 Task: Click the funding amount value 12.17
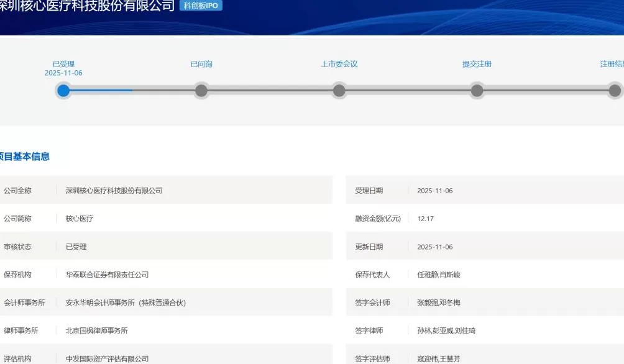point(424,218)
